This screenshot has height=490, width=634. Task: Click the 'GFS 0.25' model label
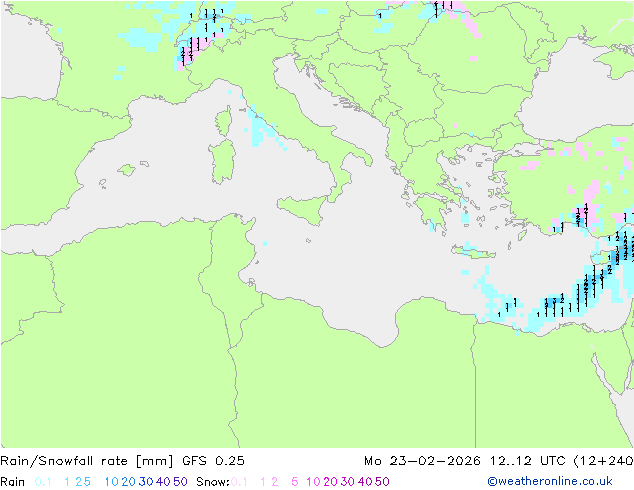(213, 461)
